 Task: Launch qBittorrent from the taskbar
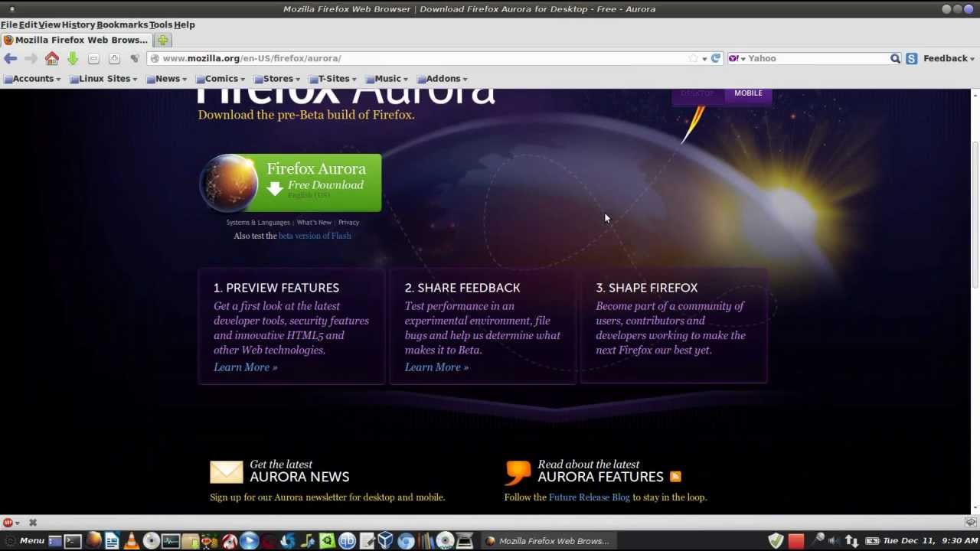coord(348,541)
